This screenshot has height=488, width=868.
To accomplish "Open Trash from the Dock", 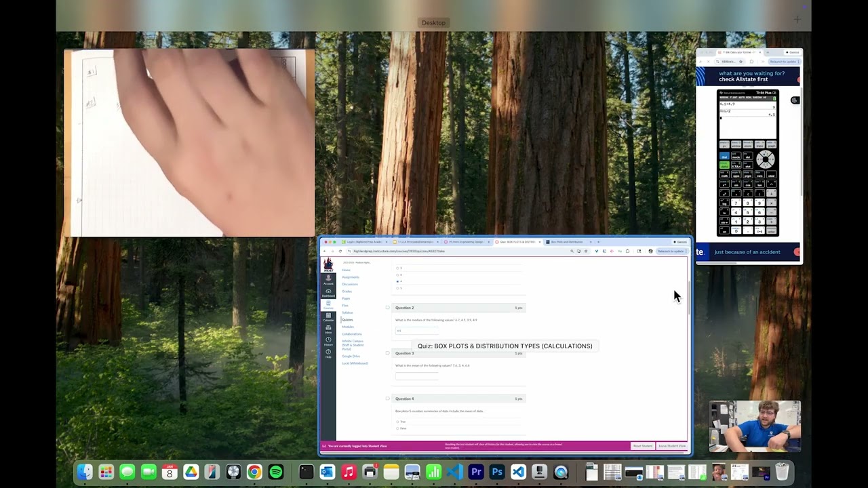I will pyautogui.click(x=782, y=472).
